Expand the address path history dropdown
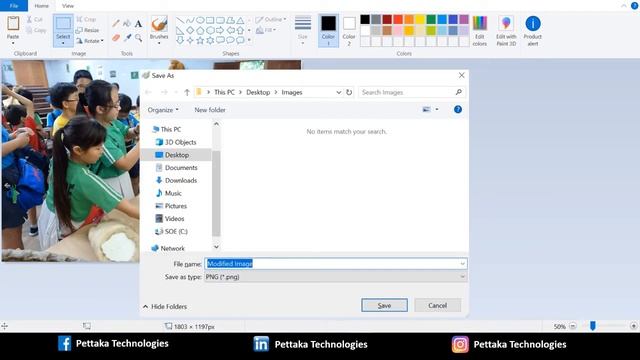640x360 pixels. click(338, 92)
